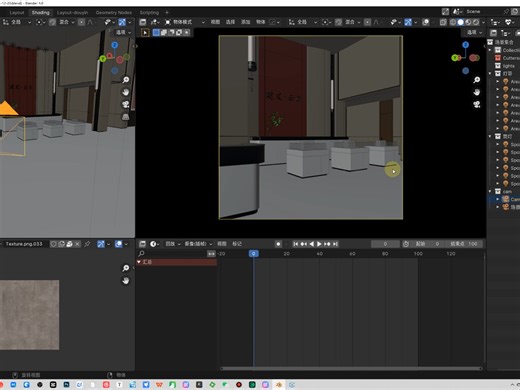
Task: Unlink the Texture.png.033 image with the X button
Action: (x=77, y=244)
